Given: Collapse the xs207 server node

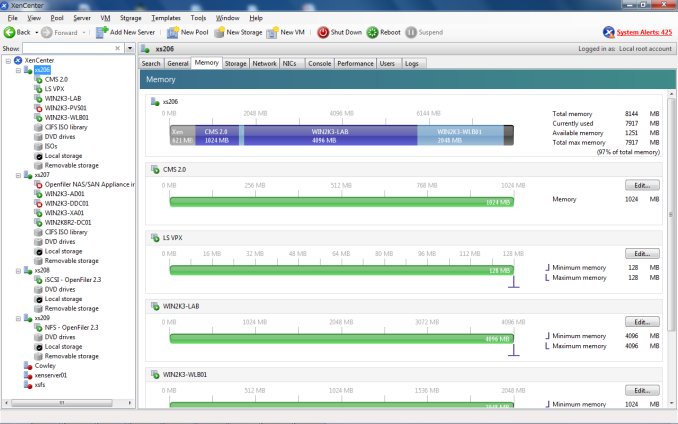Looking at the screenshot, I should click(19, 175).
